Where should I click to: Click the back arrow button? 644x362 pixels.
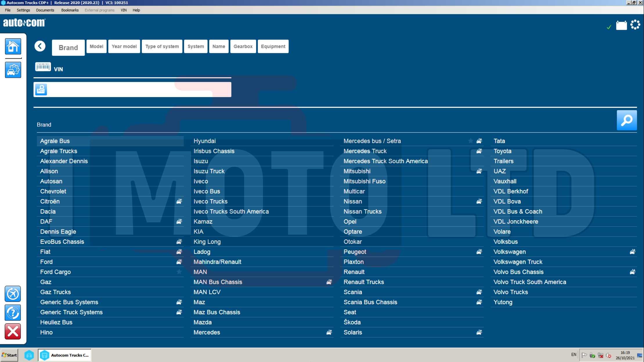point(40,46)
